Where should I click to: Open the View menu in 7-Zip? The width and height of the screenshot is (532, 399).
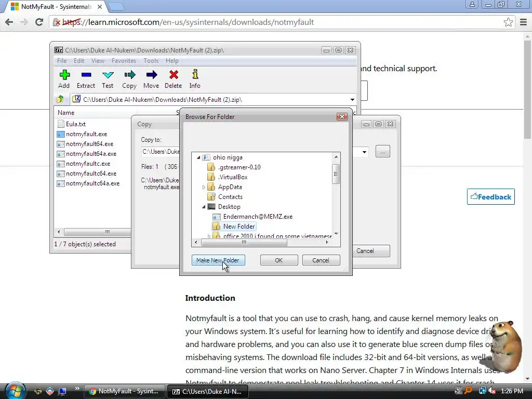pyautogui.click(x=98, y=61)
